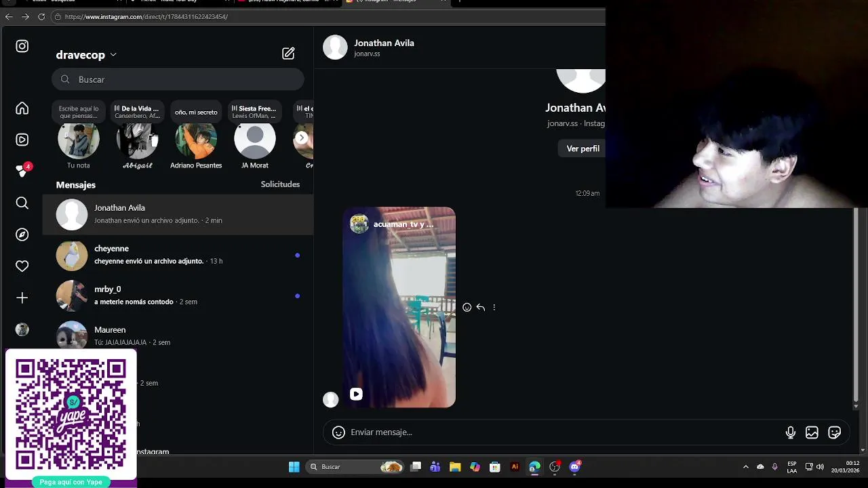Show hidden tray icons chevron

point(746,467)
